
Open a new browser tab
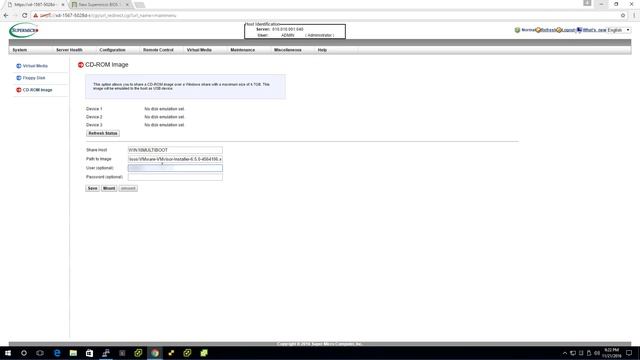point(140,5)
